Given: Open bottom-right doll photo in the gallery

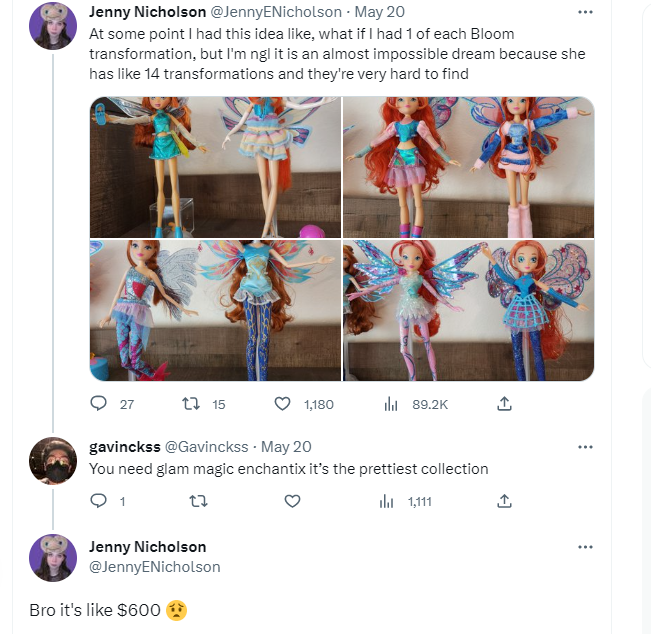Looking at the screenshot, I should pos(468,310).
